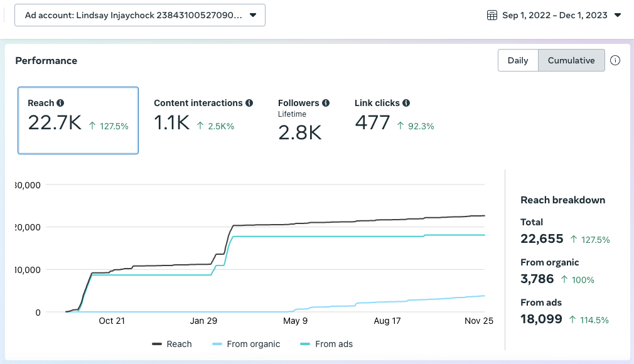Click the Content interactions info icon
Screen dimensions: 634x364
point(249,103)
